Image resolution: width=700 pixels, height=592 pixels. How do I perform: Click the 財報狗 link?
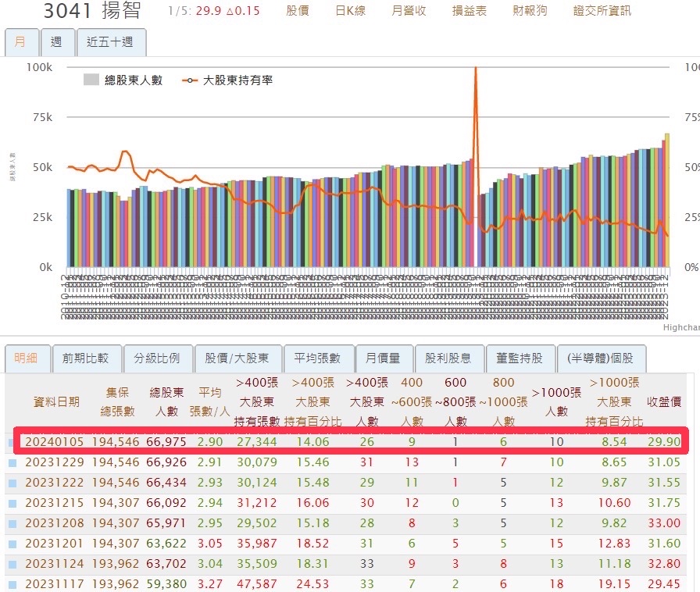pyautogui.click(x=530, y=11)
